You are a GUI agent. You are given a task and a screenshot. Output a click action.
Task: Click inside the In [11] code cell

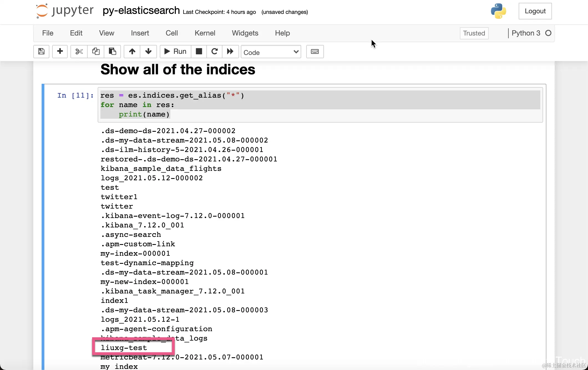(319, 105)
